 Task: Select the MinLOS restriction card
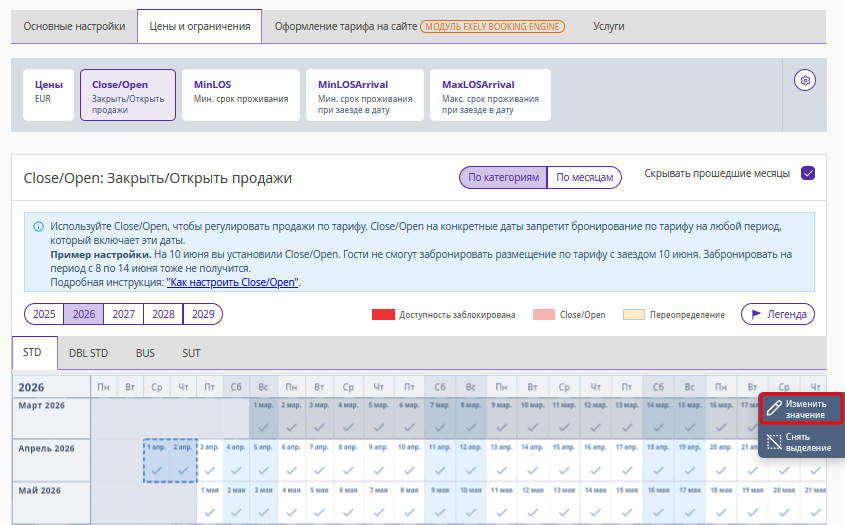click(241, 94)
